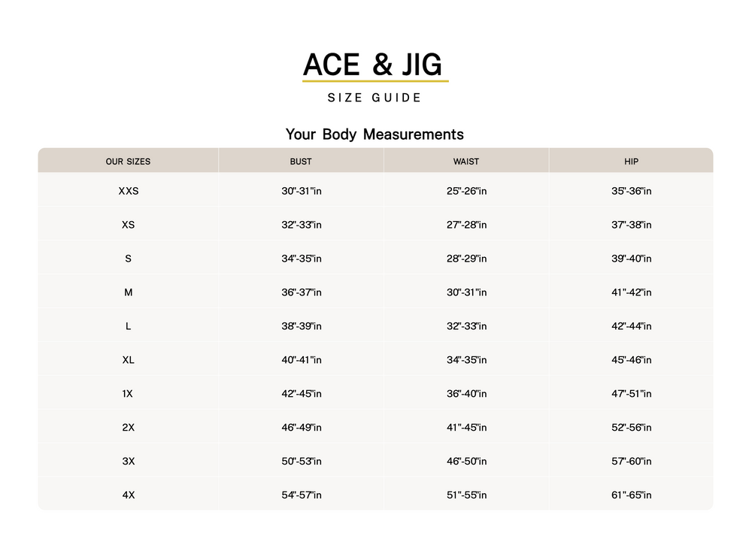The width and height of the screenshot is (752, 560).
Task: Select the 1X size row label
Action: click(129, 394)
